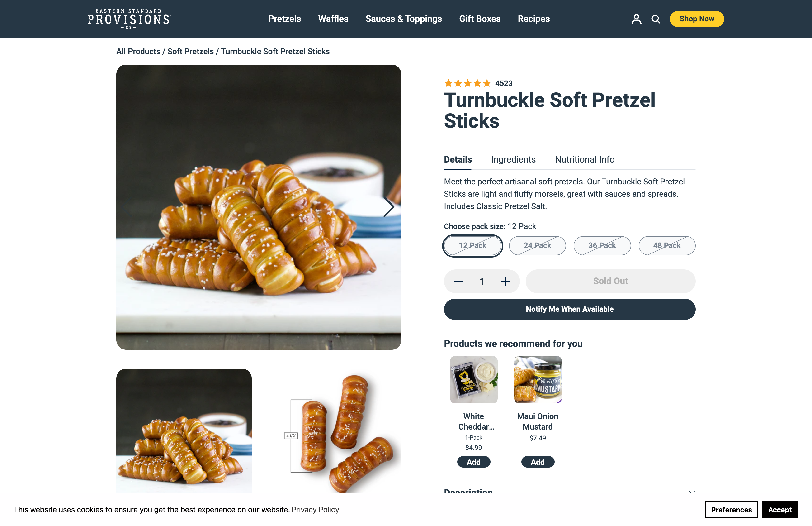Switch to the Nutritional Info tab
Image resolution: width=812 pixels, height=526 pixels.
pyautogui.click(x=584, y=159)
